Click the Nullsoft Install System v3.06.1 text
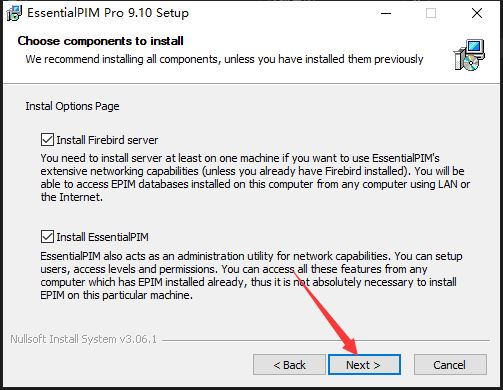 [x=83, y=339]
